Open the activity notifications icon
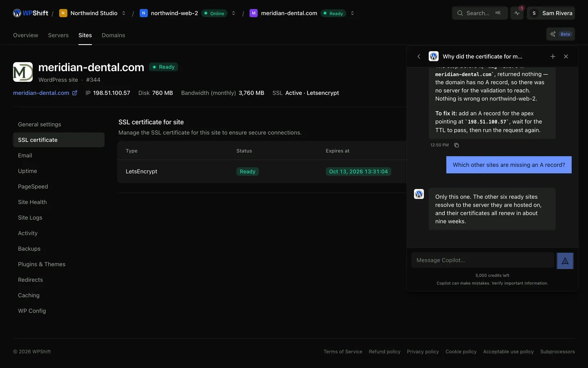588x368 pixels. pyautogui.click(x=517, y=13)
